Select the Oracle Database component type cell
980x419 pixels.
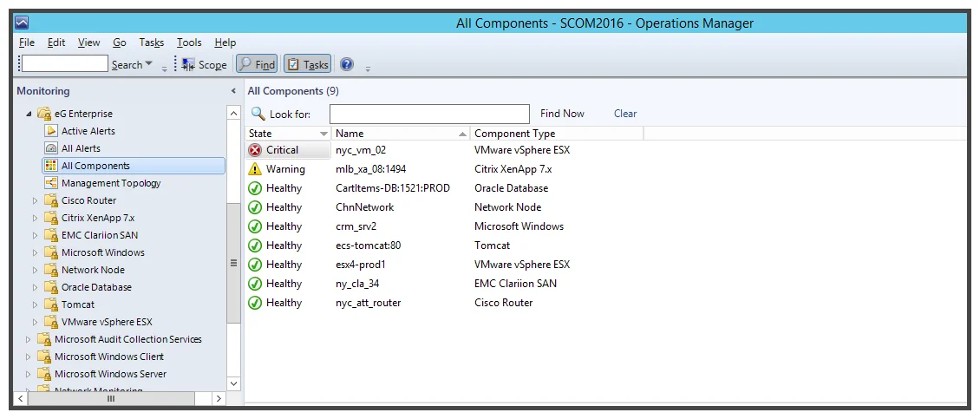512,188
